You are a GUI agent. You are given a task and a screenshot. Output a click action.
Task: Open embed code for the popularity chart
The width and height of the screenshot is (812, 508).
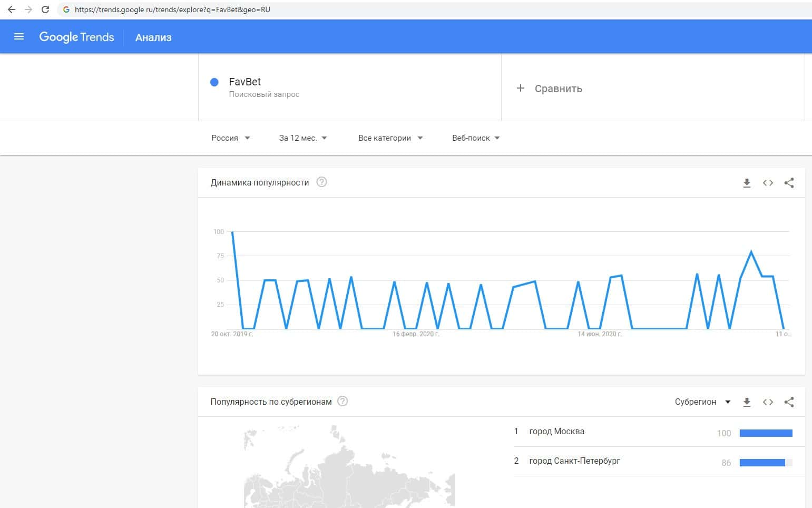pos(768,183)
